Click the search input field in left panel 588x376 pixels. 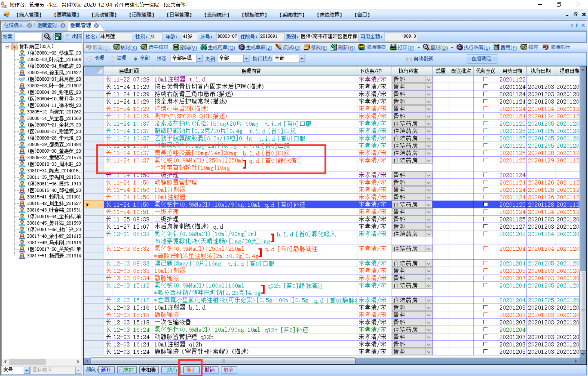click(x=27, y=37)
